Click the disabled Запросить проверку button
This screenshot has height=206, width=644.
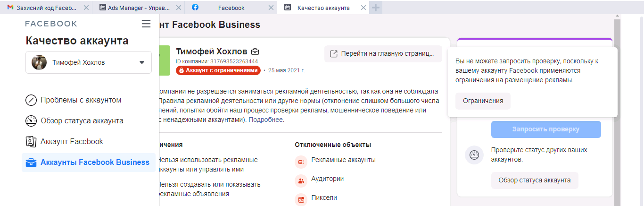[546, 129]
